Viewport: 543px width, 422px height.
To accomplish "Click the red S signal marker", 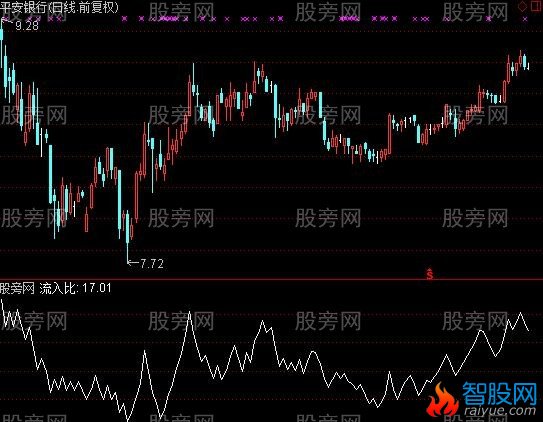I will [x=430, y=274].
